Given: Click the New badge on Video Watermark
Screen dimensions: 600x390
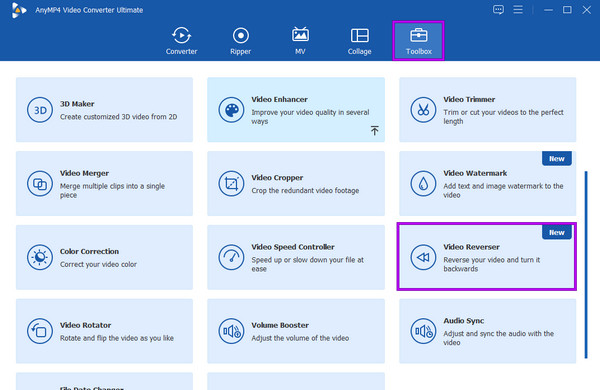Looking at the screenshot, I should point(557,158).
